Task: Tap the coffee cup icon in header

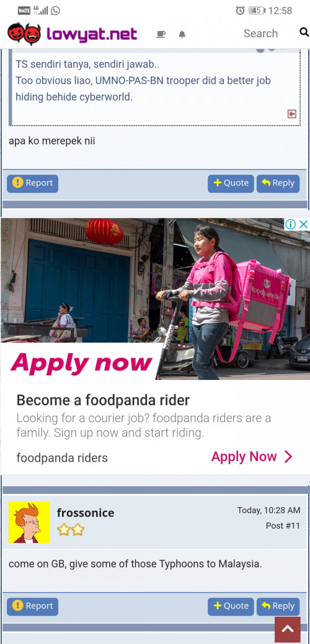Action: click(x=161, y=34)
